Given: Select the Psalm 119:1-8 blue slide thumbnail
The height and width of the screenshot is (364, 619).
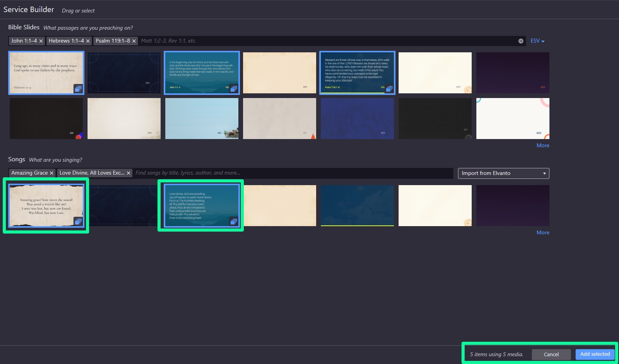Looking at the screenshot, I should click(357, 73).
